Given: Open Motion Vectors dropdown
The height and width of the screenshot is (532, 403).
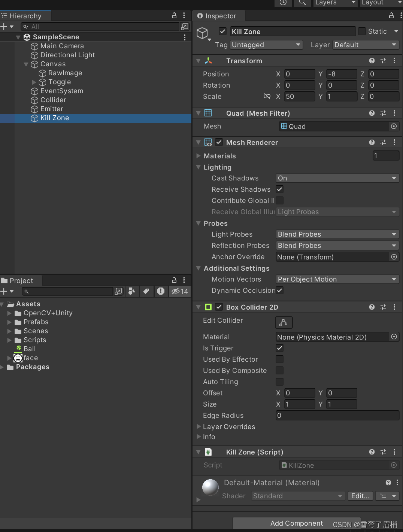Looking at the screenshot, I should (x=337, y=279).
